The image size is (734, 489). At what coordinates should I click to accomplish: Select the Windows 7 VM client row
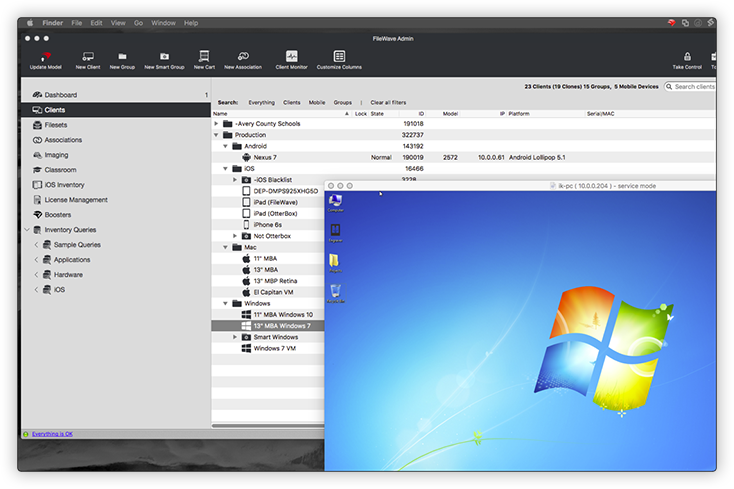[x=268, y=348]
